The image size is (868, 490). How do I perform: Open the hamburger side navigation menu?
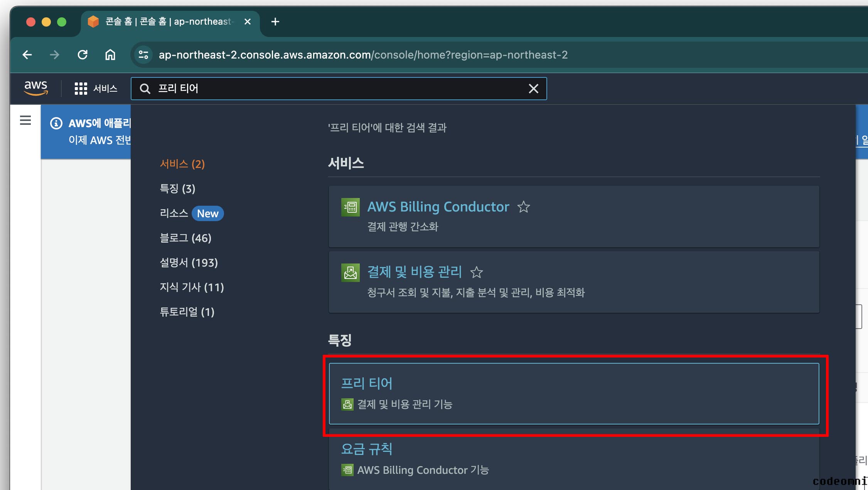point(25,121)
